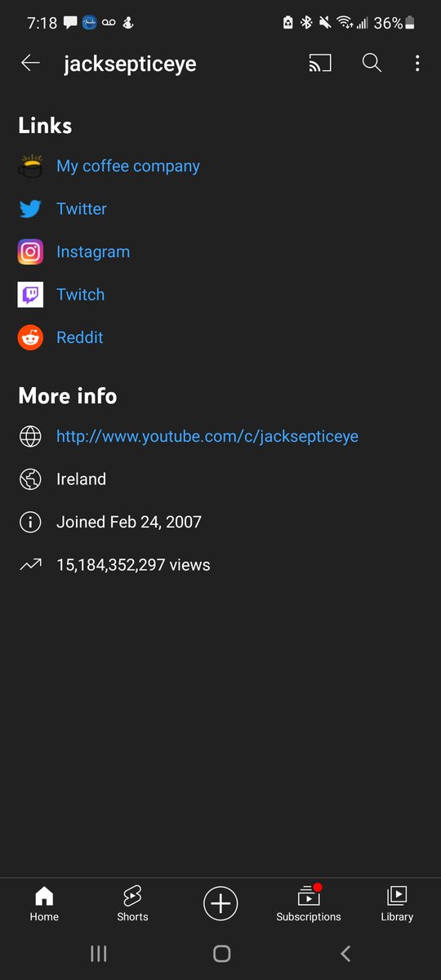Tap the earth icon beside Ireland

(x=30, y=479)
